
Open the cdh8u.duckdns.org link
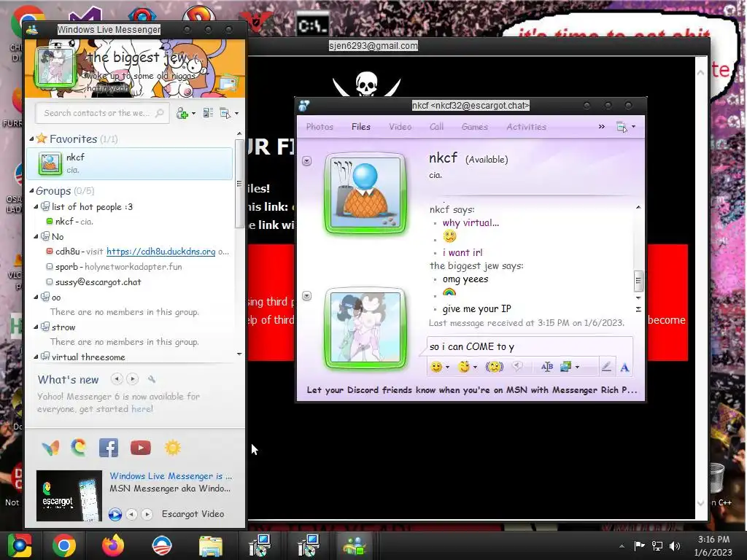pyautogui.click(x=161, y=252)
